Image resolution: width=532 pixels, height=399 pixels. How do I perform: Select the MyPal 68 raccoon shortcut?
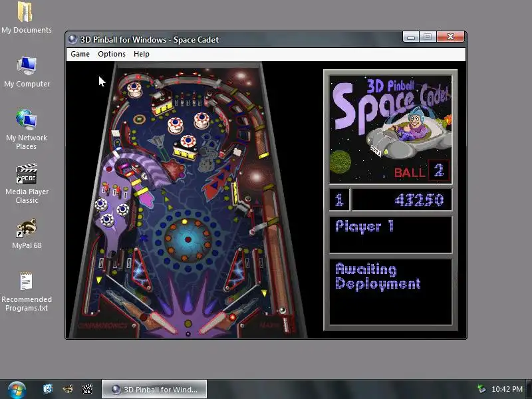[27, 228]
